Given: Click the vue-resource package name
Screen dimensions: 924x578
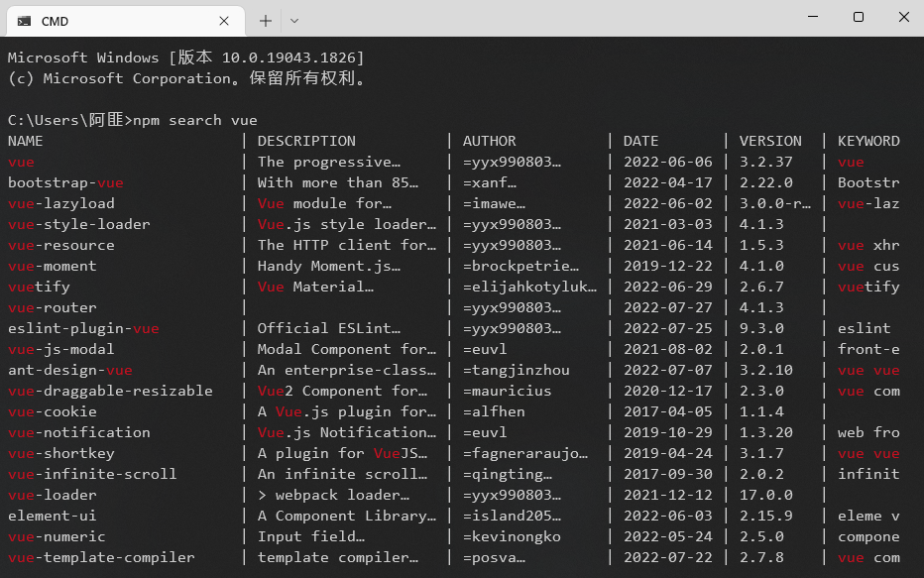Looking at the screenshot, I should pyautogui.click(x=61, y=245).
